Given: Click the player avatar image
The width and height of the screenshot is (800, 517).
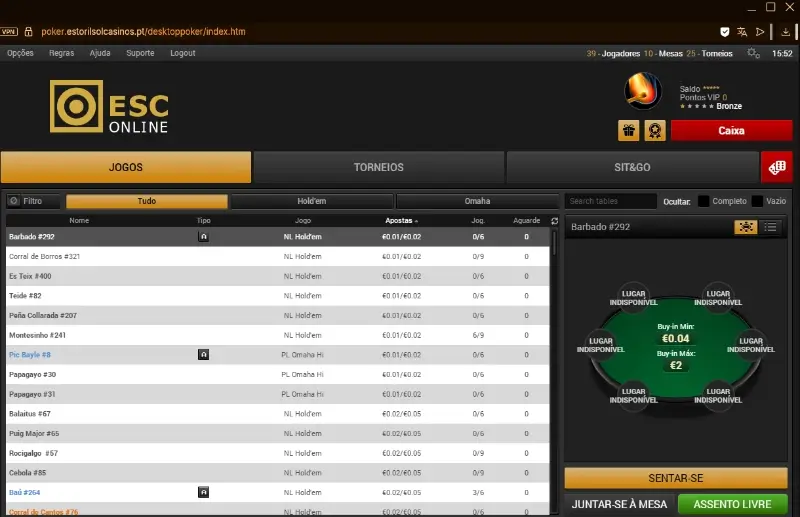Looking at the screenshot, I should 643,91.
